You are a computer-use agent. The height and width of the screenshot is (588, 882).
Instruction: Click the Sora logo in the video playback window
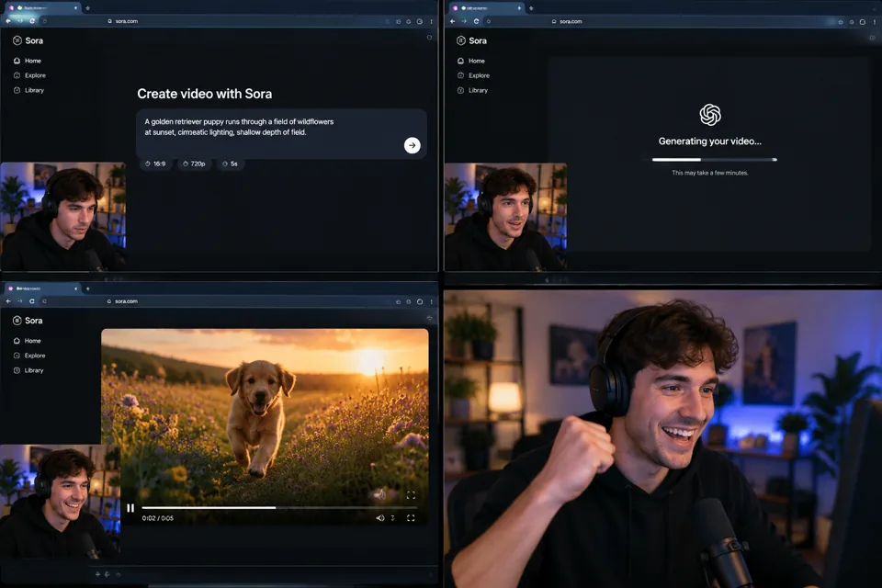[x=28, y=320]
